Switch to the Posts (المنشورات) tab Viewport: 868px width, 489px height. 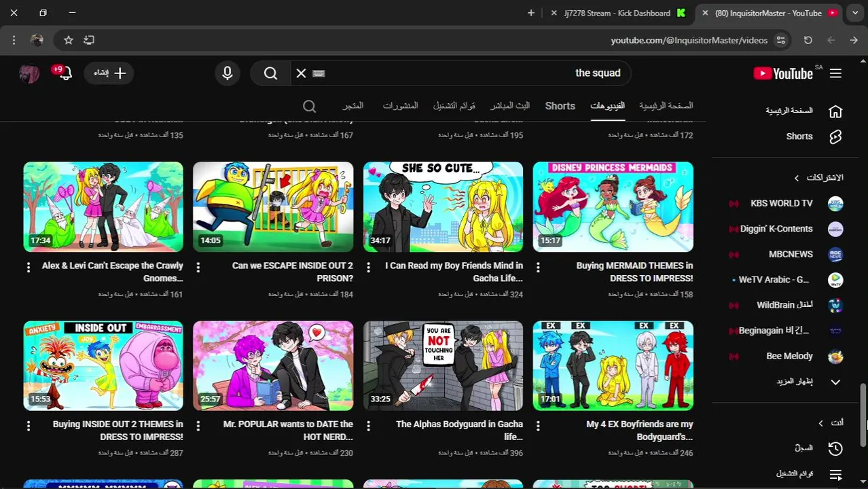[x=400, y=106]
